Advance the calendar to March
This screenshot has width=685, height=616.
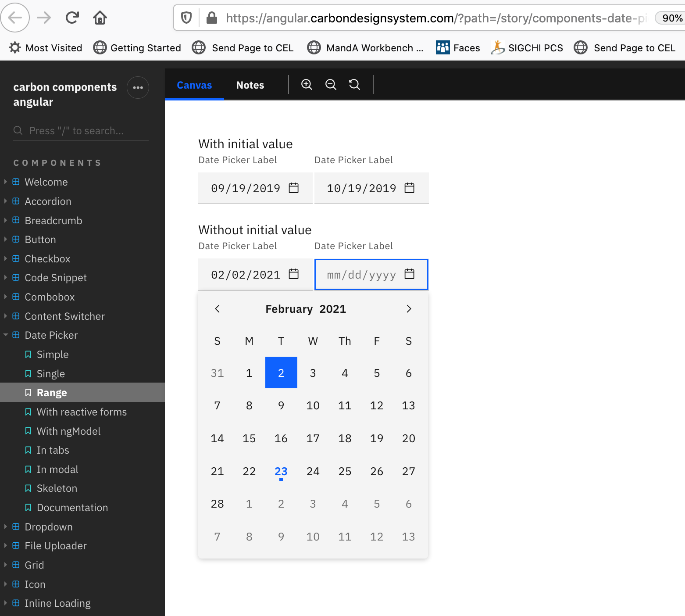click(x=409, y=308)
